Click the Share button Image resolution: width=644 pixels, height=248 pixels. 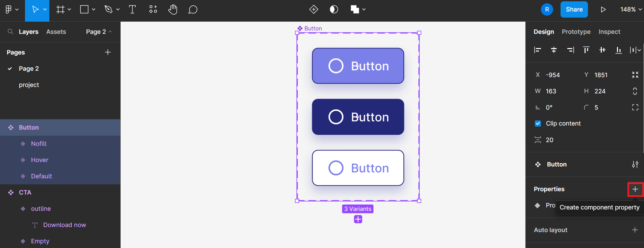click(574, 9)
